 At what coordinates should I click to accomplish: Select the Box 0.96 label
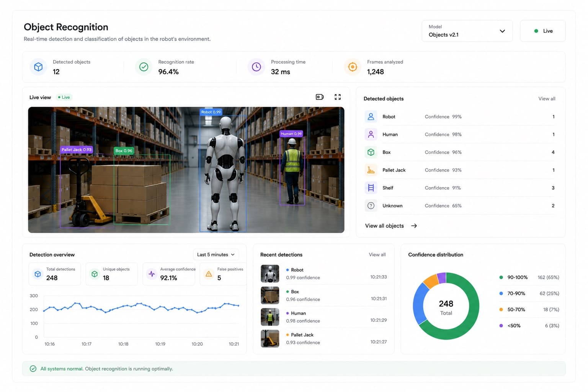coord(124,151)
